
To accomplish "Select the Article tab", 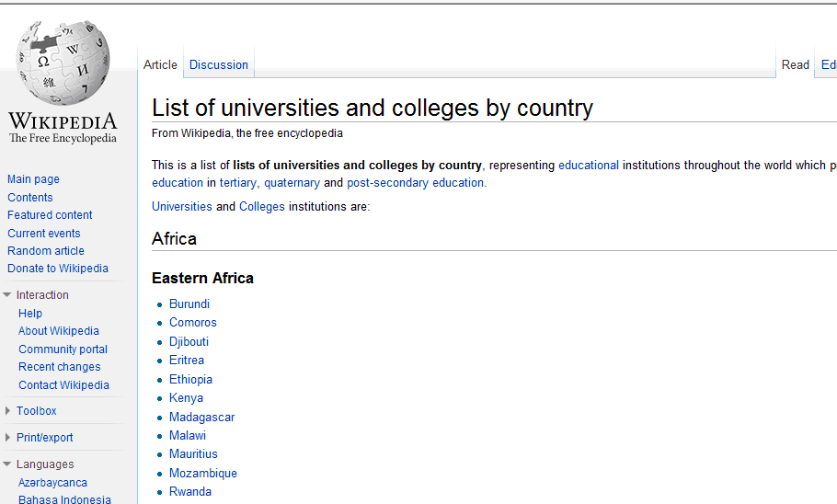I will pyautogui.click(x=160, y=65).
